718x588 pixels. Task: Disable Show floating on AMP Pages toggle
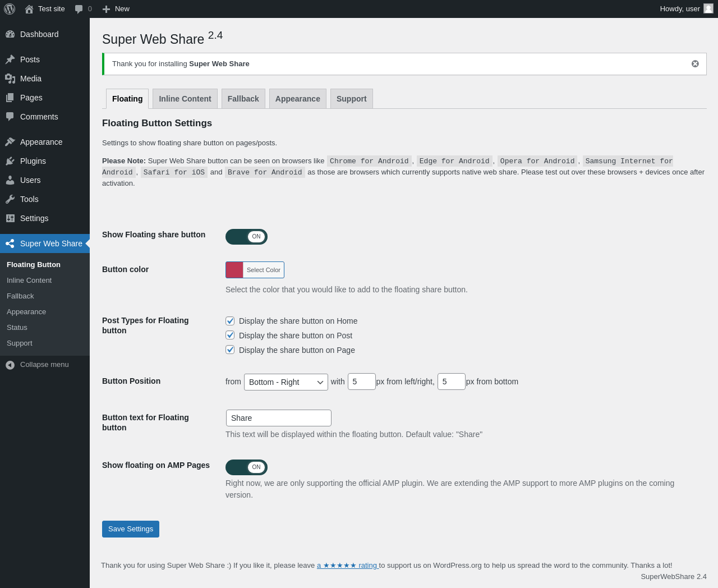(246, 467)
